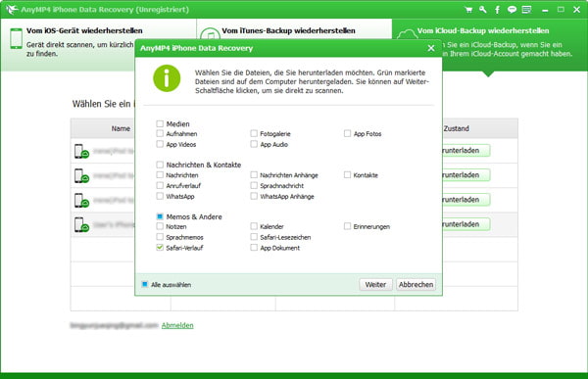The image size is (588, 379).
Task: Click the AnyMP4 bird logo icon
Action: (12, 10)
